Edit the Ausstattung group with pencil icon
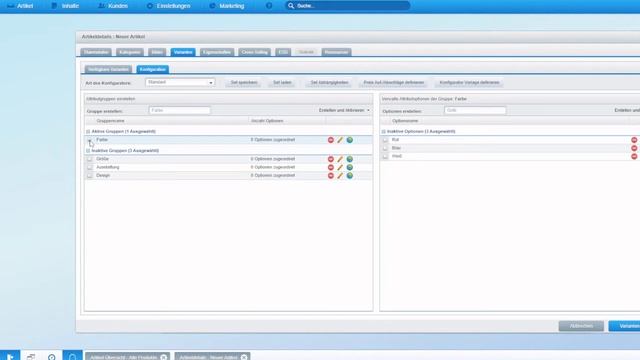The height and width of the screenshot is (360, 640). 340,167
